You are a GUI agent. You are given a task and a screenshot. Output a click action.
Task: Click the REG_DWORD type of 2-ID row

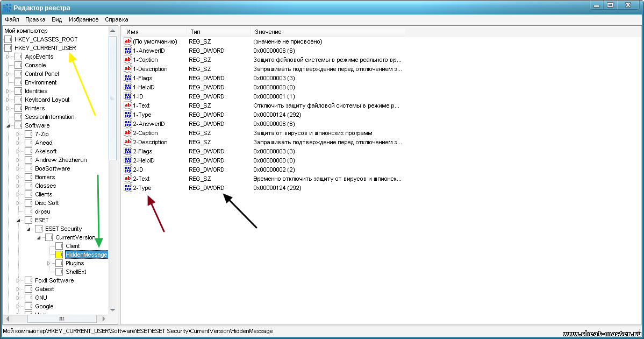(x=206, y=169)
